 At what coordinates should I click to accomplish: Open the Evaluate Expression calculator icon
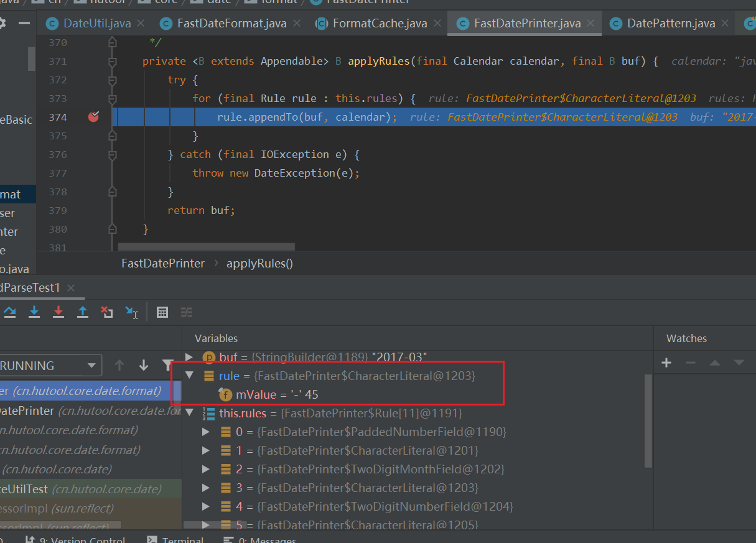click(x=162, y=312)
